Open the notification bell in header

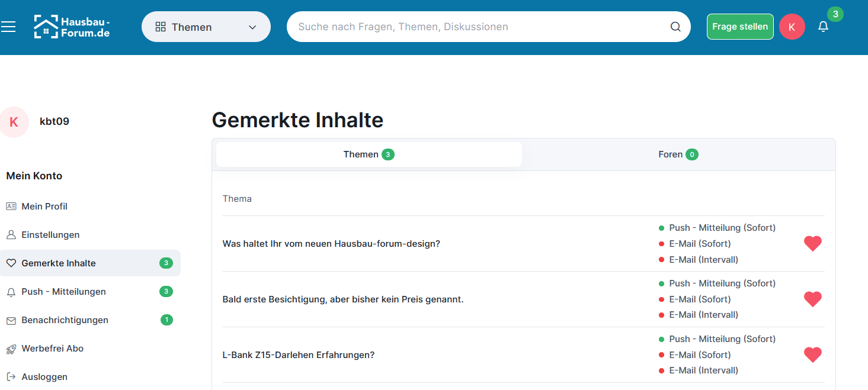(x=823, y=27)
